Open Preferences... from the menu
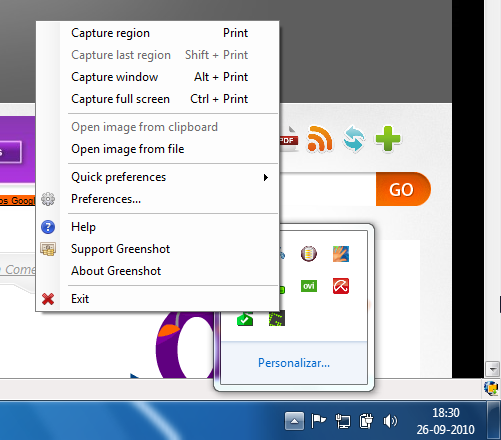 [157, 199]
